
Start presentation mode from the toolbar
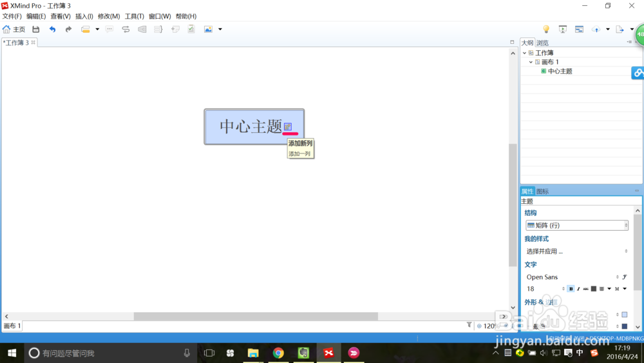(563, 29)
